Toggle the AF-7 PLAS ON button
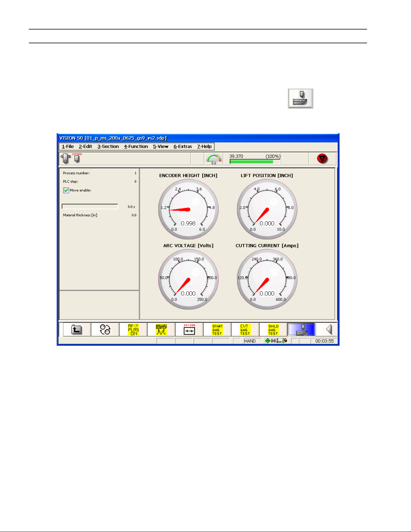Viewport: 411px width, 532px height. (x=133, y=330)
